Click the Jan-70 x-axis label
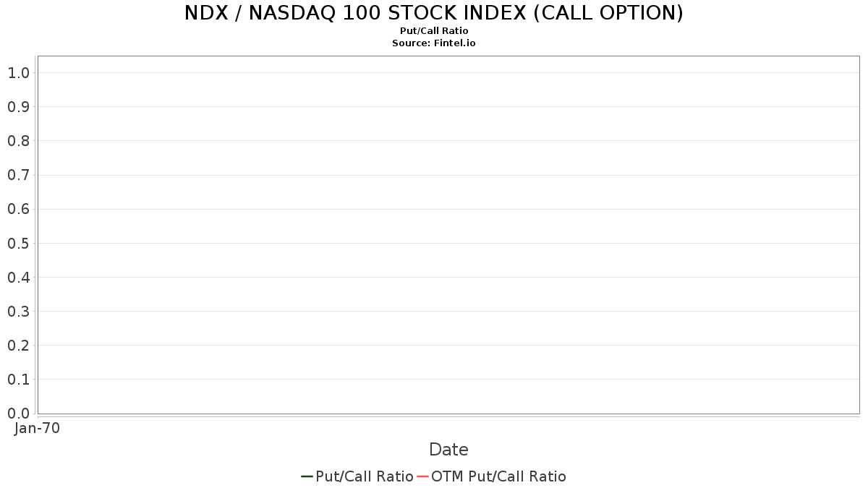The height and width of the screenshot is (488, 868). tap(37, 428)
